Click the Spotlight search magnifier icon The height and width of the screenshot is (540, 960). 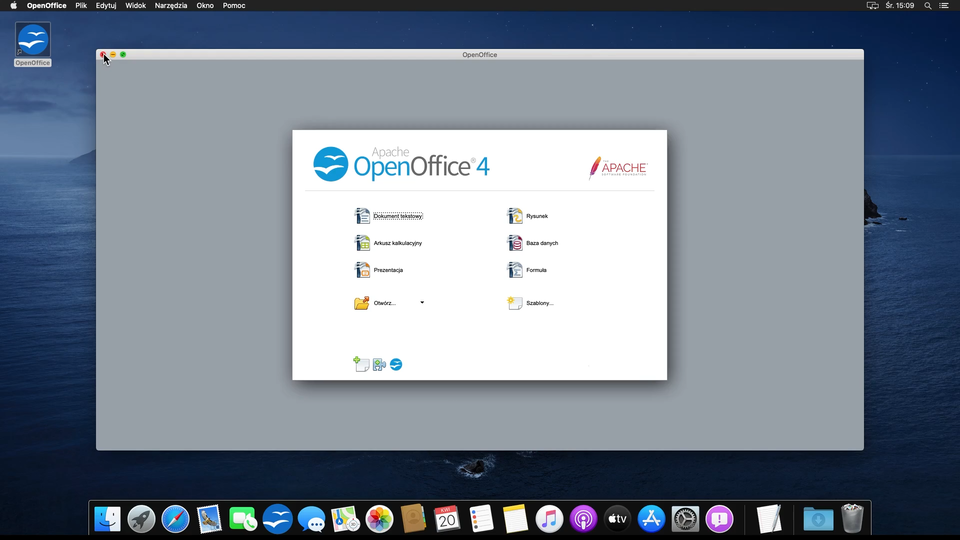click(x=927, y=6)
